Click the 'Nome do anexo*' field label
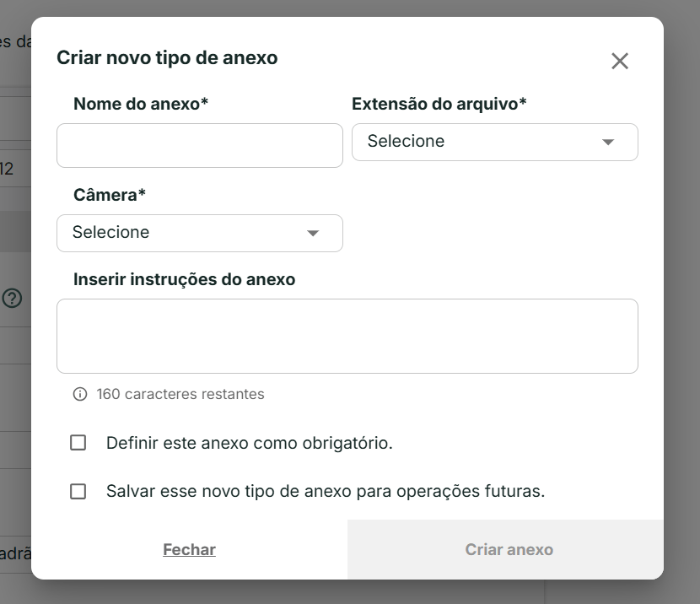Screen dimensions: 700x604 click(141, 105)
